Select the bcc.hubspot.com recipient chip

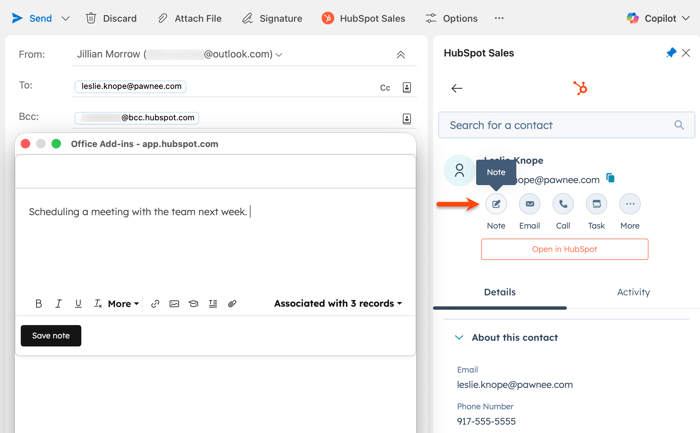137,118
